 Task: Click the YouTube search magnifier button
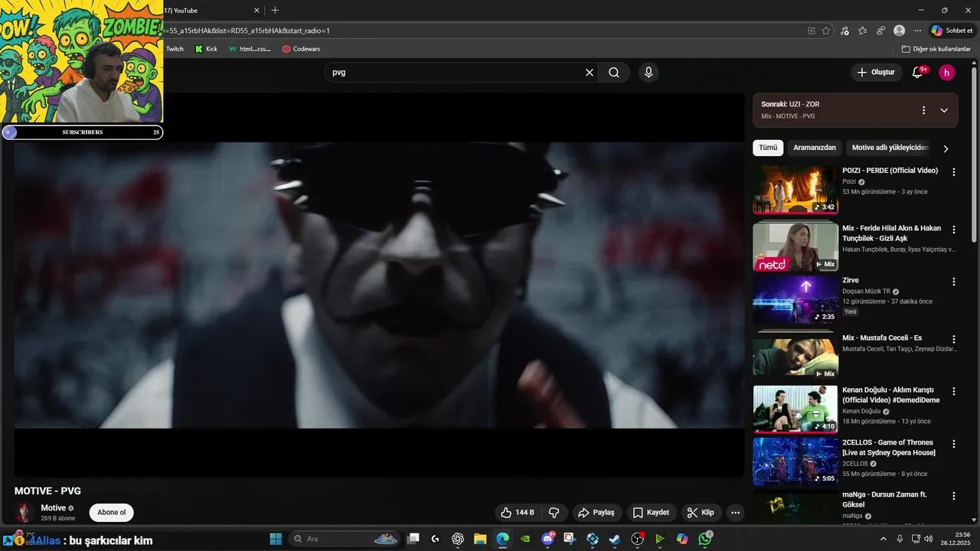click(x=614, y=73)
